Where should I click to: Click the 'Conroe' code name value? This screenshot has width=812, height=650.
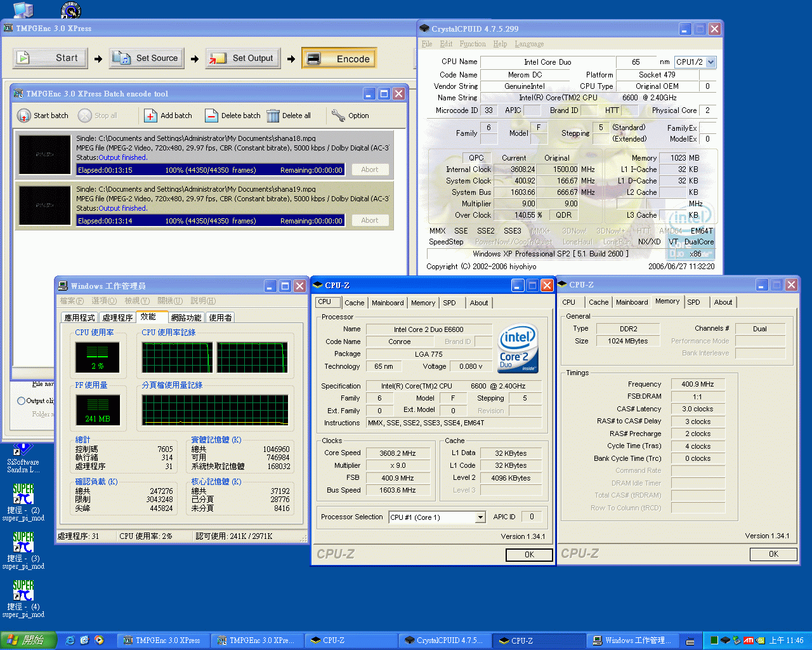(400, 342)
